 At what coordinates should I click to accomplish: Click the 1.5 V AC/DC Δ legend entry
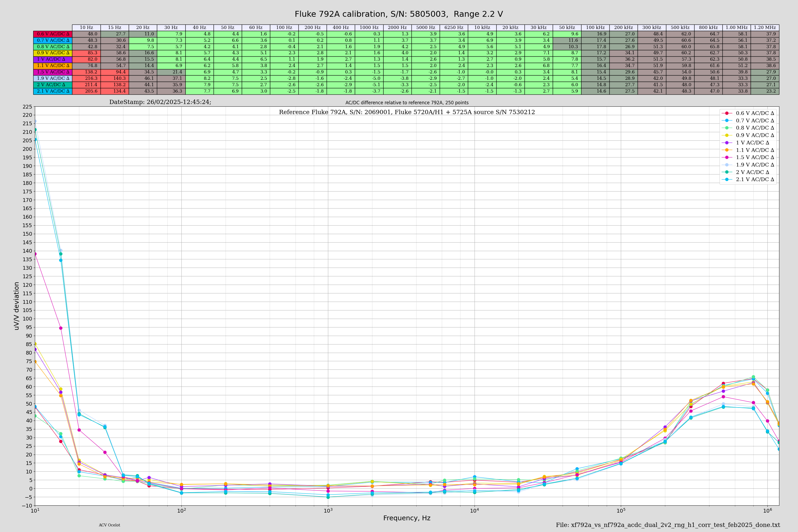click(748, 157)
